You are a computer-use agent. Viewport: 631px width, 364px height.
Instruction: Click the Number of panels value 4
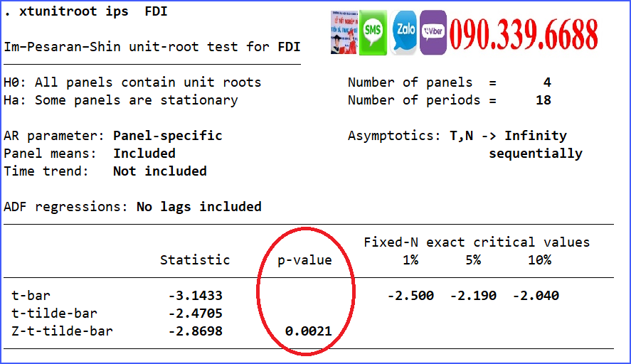coord(546,82)
